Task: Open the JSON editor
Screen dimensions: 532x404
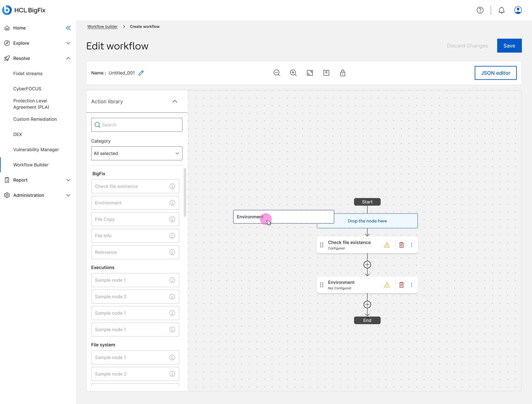Action: pyautogui.click(x=496, y=73)
